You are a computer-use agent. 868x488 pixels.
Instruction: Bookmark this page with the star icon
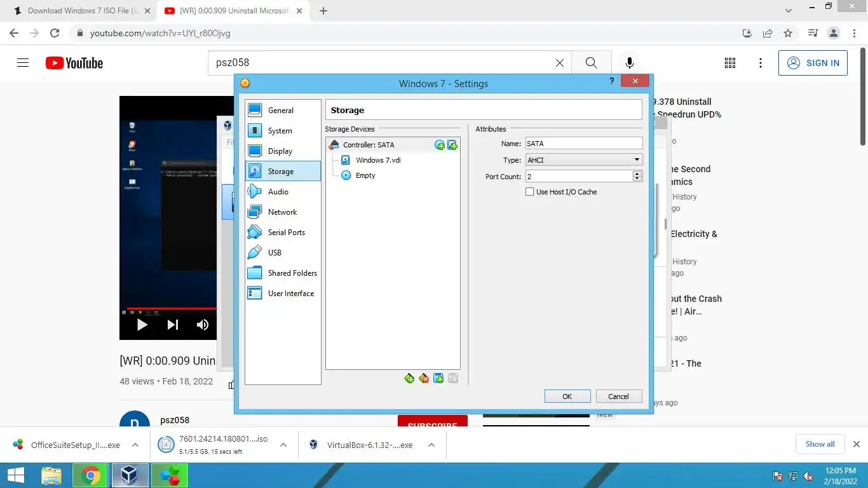pos(788,33)
